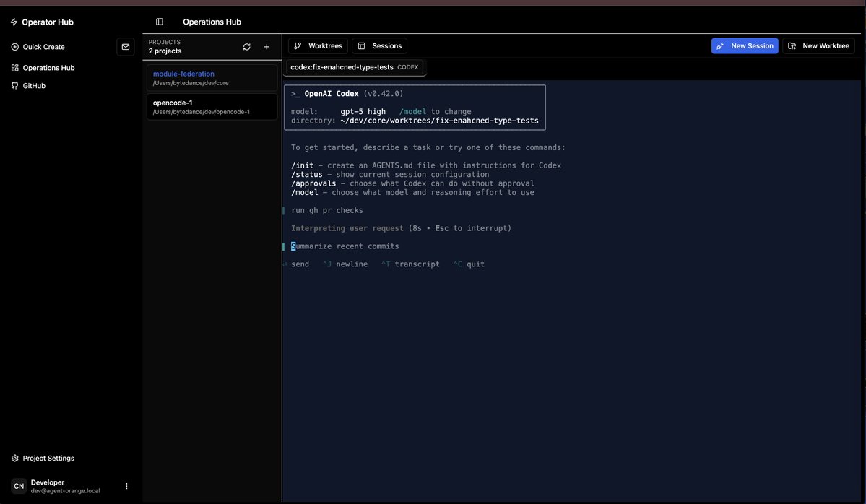This screenshot has width=866, height=504.
Task: Select the module-federation project
Action: (x=212, y=78)
